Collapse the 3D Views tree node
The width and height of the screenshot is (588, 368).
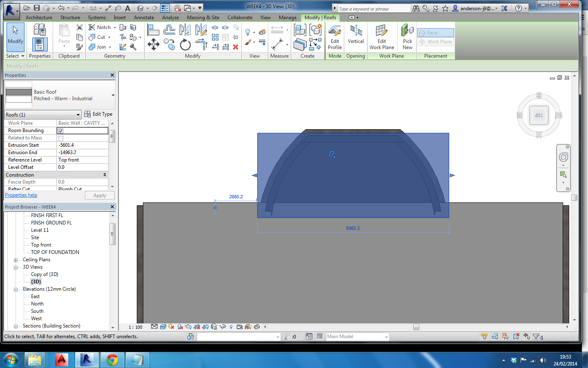click(x=16, y=267)
